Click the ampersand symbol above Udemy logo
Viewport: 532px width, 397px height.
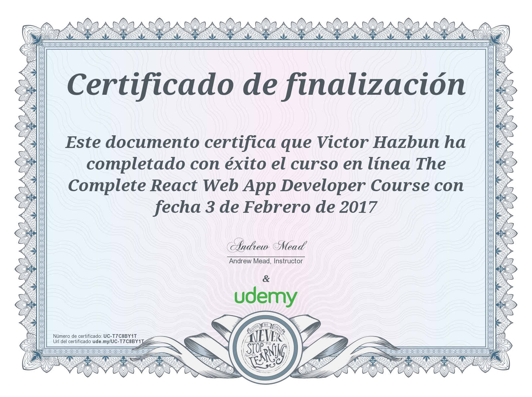point(266,279)
